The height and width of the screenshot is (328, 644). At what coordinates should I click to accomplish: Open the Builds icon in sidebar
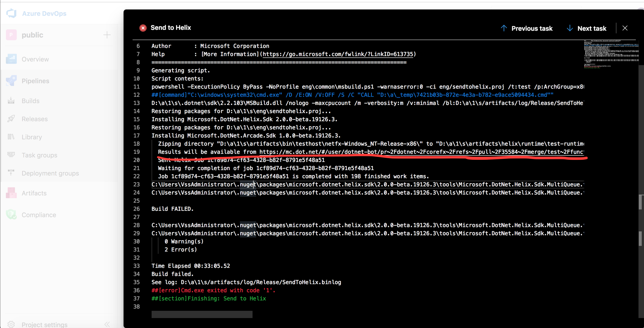click(11, 101)
